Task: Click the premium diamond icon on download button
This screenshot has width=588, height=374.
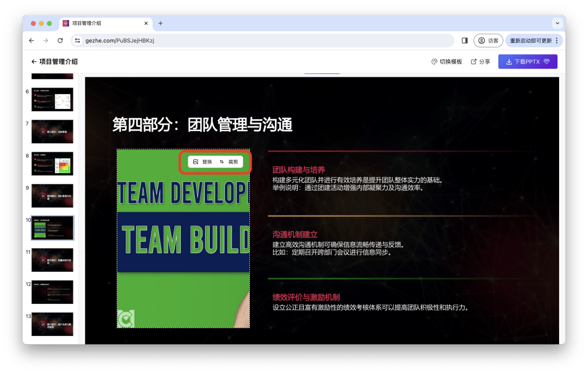Action: 548,62
